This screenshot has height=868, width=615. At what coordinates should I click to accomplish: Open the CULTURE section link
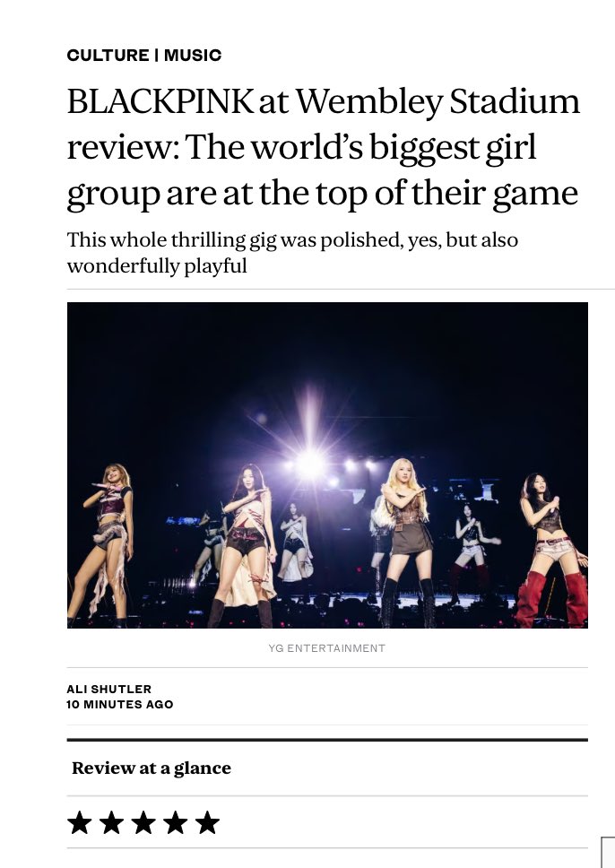[108, 56]
